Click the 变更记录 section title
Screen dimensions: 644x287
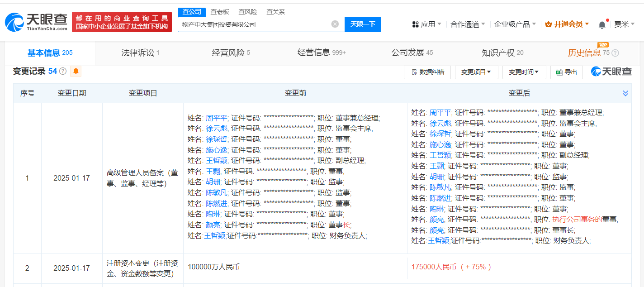point(29,71)
